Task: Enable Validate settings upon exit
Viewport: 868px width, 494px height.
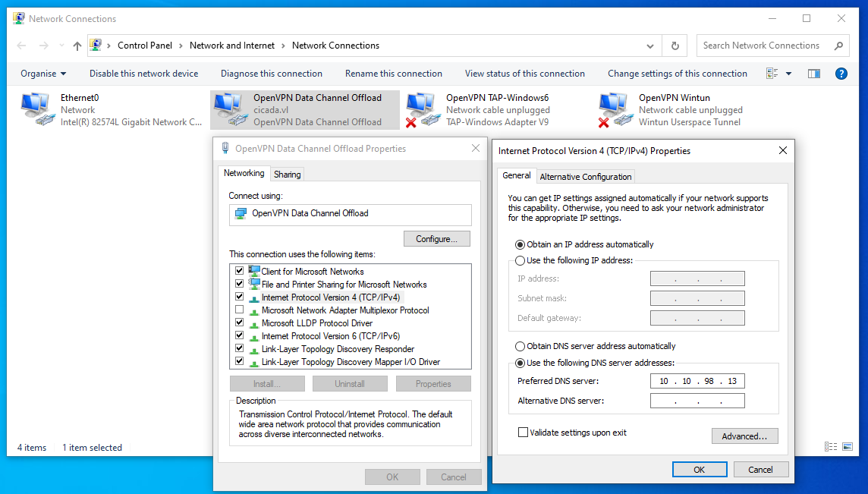Action: [523, 433]
